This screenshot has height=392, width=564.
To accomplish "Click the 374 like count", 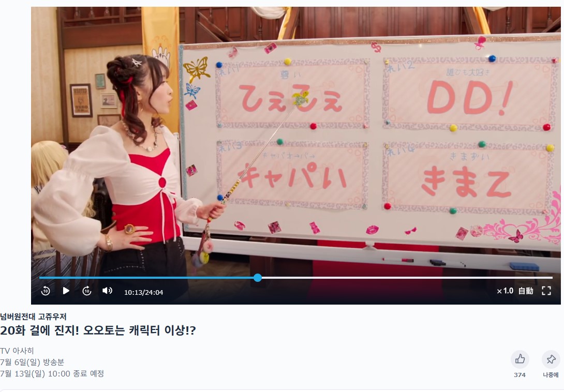I will [x=520, y=375].
